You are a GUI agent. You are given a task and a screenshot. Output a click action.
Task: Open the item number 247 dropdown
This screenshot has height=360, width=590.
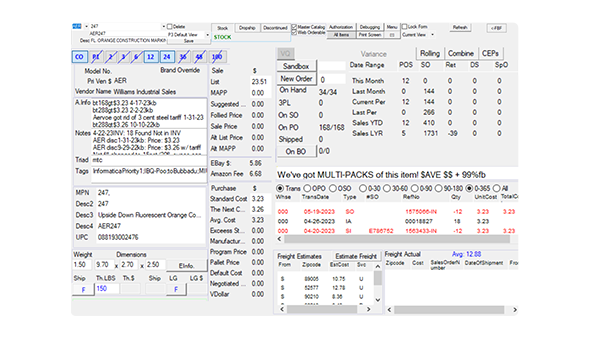(x=163, y=26)
